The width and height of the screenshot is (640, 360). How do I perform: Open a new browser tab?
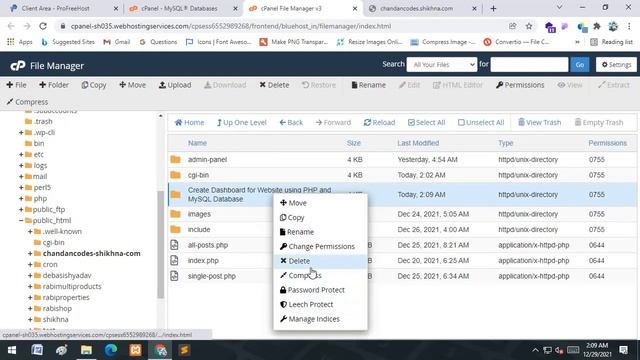[x=493, y=8]
